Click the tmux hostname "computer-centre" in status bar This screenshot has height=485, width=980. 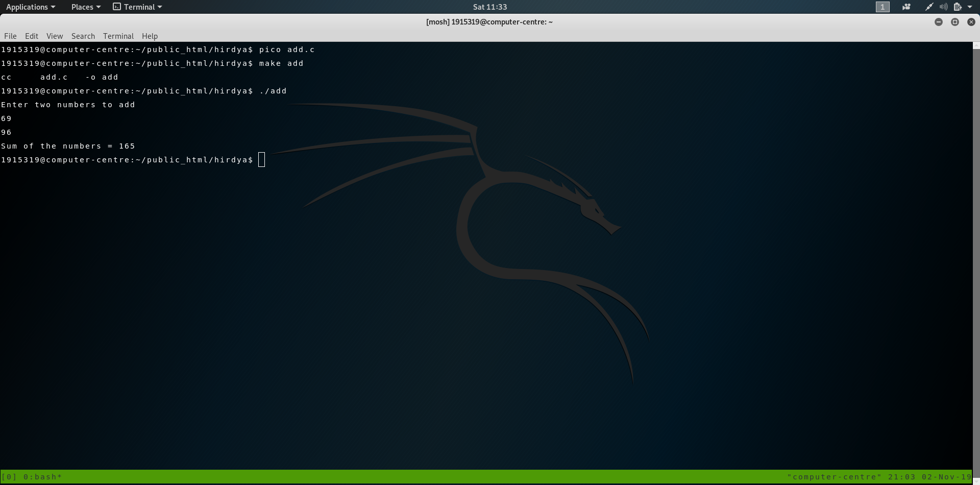[835, 477]
